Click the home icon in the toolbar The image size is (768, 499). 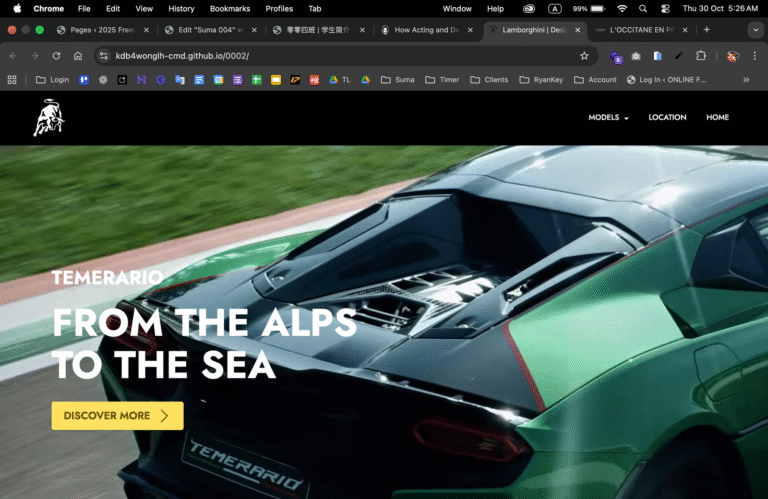click(x=78, y=56)
